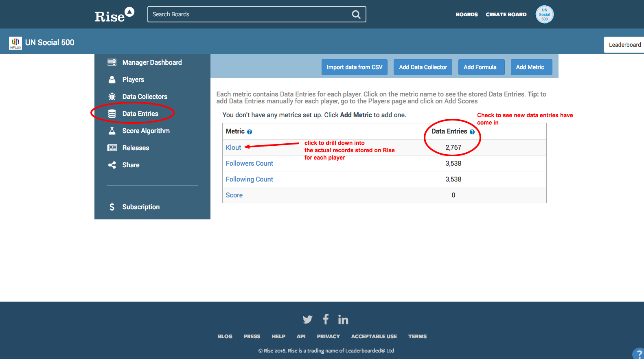The image size is (644, 359).
Task: Click the help question mark bubble
Action: coord(639,354)
